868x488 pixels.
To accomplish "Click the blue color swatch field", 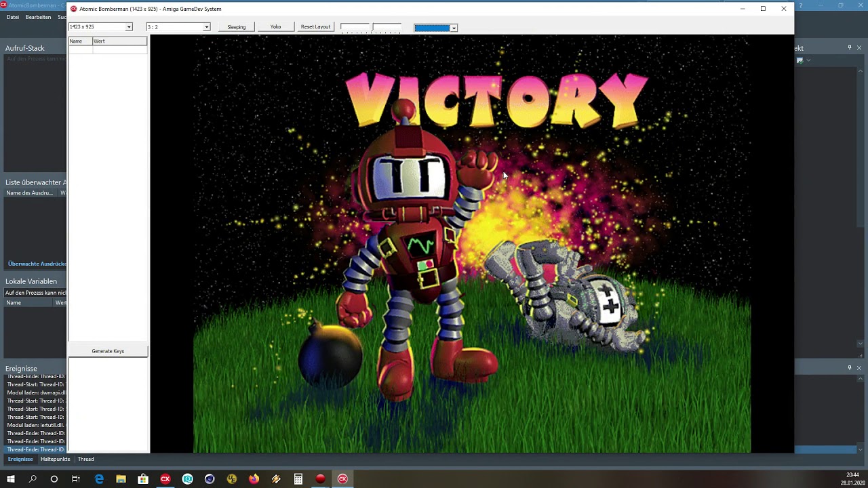I will [x=432, y=28].
